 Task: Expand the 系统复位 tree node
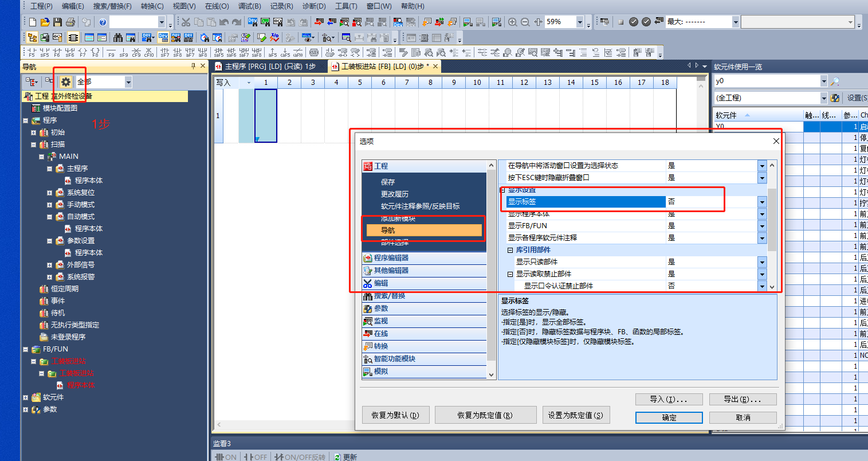50,193
